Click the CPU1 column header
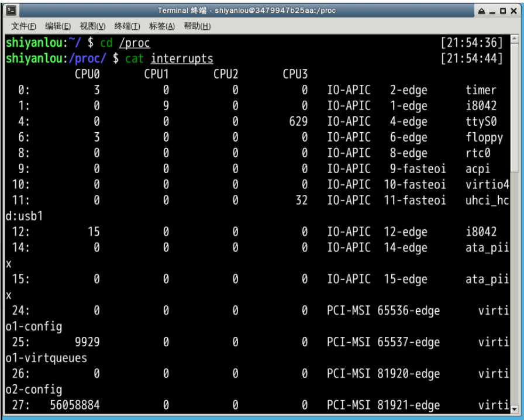This screenshot has width=524, height=420. 156,74
